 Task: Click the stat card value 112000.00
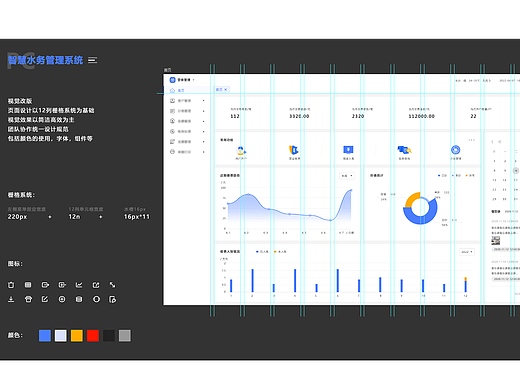422,116
